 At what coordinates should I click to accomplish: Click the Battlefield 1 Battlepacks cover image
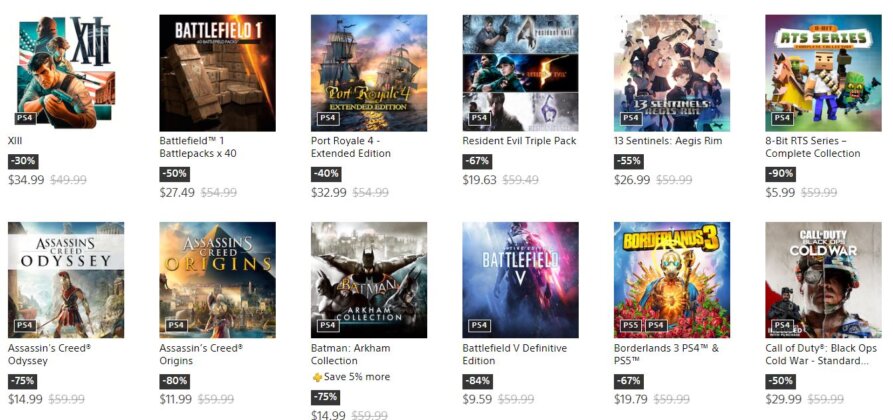(217, 73)
